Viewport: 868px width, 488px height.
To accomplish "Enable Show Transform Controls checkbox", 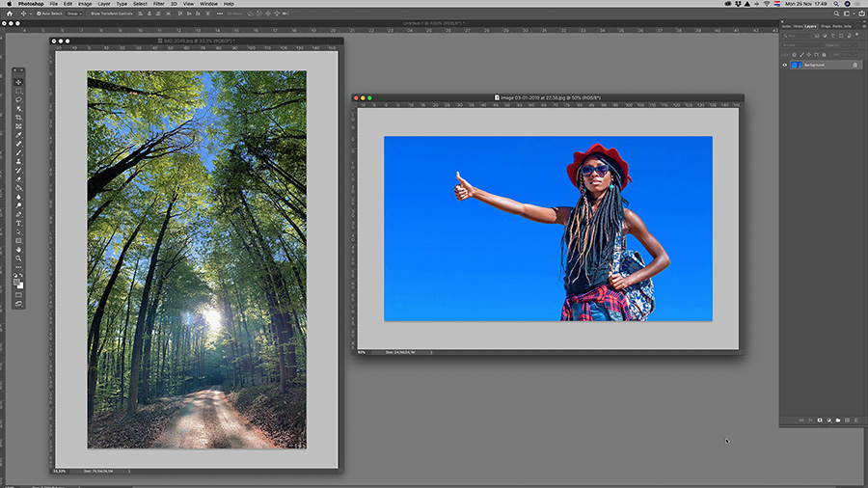I will pyautogui.click(x=88, y=14).
